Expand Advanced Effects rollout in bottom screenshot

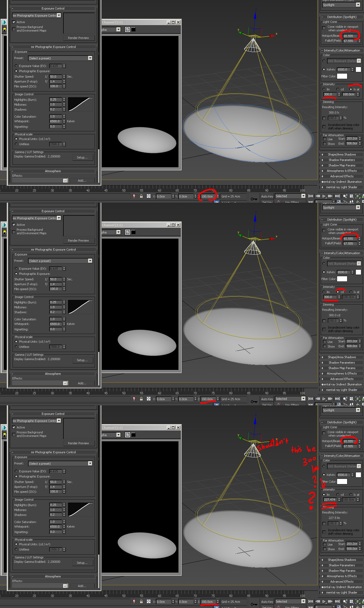342,582
